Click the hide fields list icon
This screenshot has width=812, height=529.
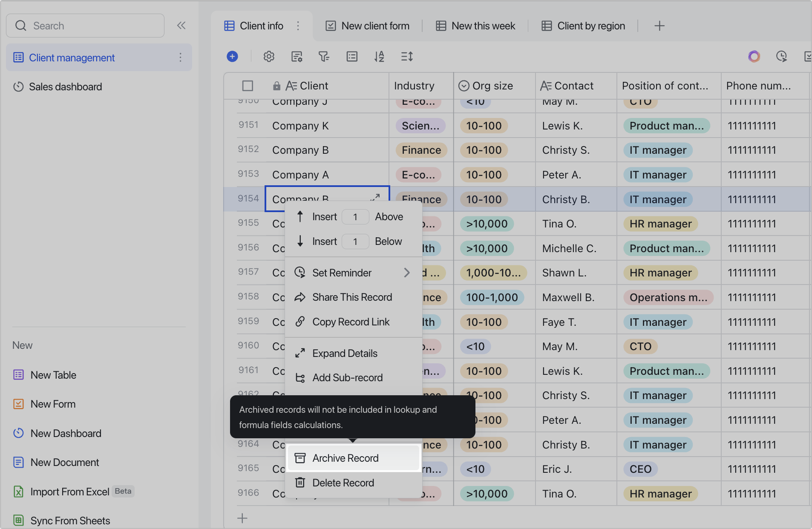[x=352, y=56]
